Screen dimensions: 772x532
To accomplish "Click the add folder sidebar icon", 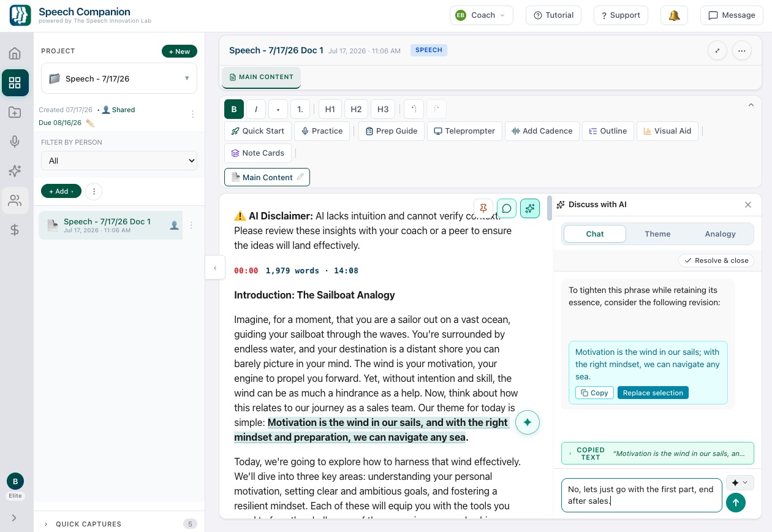I will point(15,112).
